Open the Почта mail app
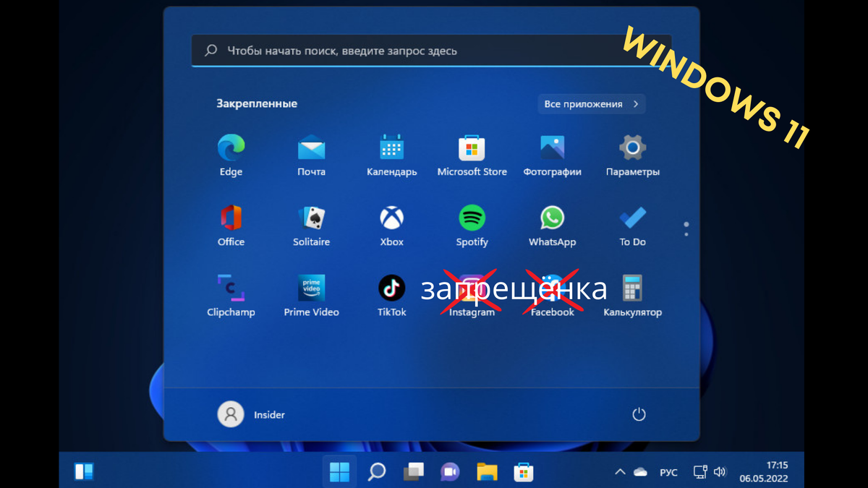This screenshot has height=488, width=868. (311, 155)
